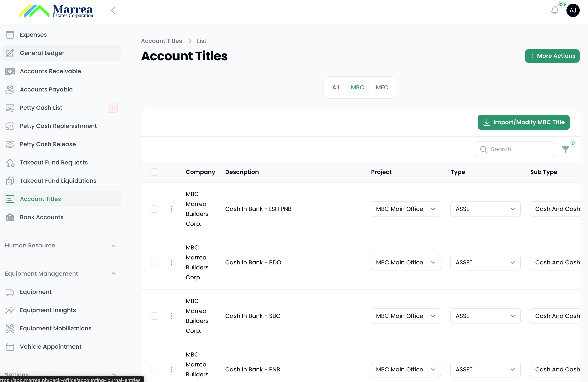This screenshot has height=382, width=588.
Task: Check the select-all checkbox in table header
Action: click(154, 172)
